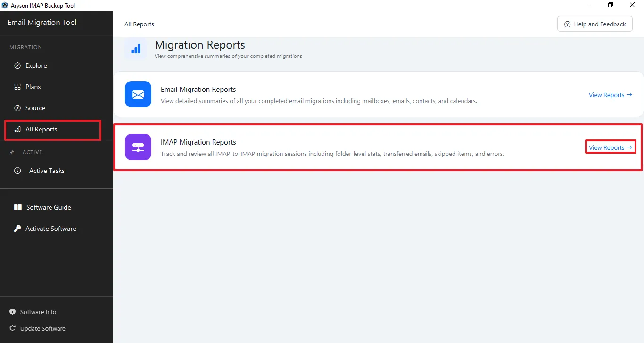Click the Migration Reports chart icon in header
The image size is (644, 343).
point(136,49)
